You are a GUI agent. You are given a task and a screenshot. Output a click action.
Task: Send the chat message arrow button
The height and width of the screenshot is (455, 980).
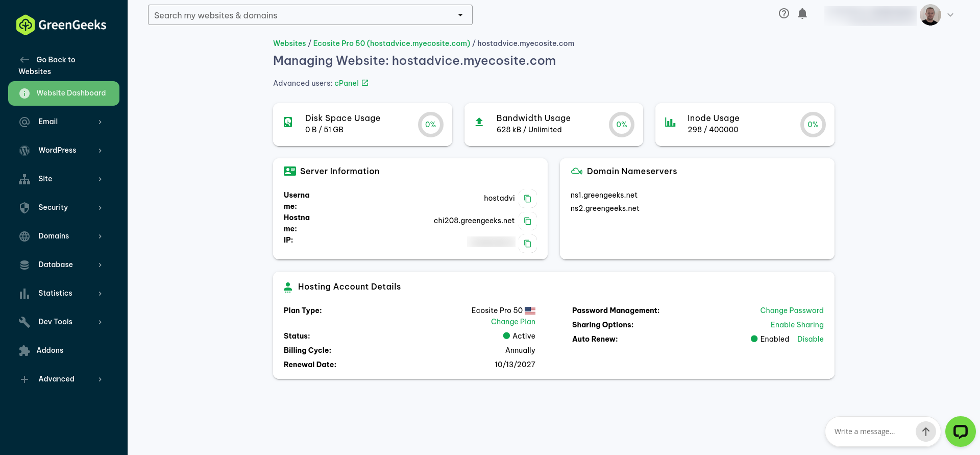pyautogui.click(x=925, y=432)
